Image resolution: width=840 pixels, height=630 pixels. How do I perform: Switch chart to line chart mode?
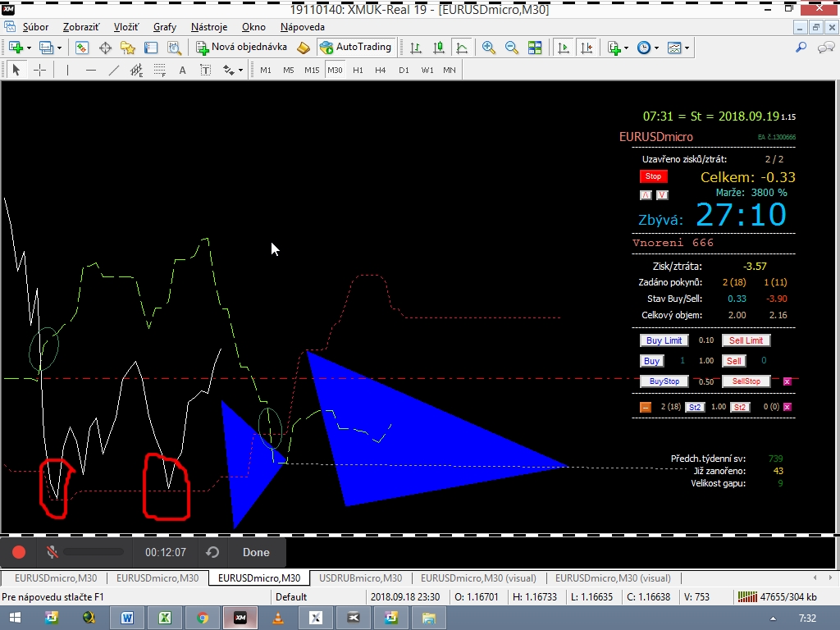coord(462,48)
